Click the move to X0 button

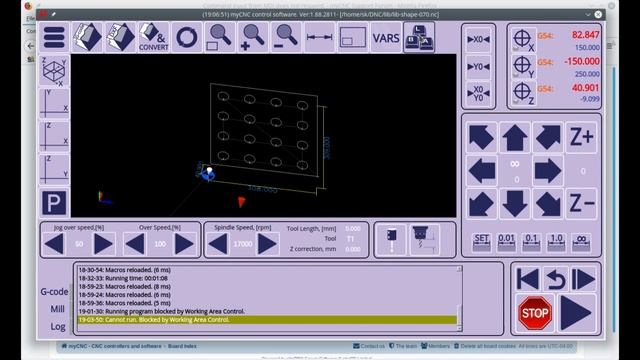[478, 40]
